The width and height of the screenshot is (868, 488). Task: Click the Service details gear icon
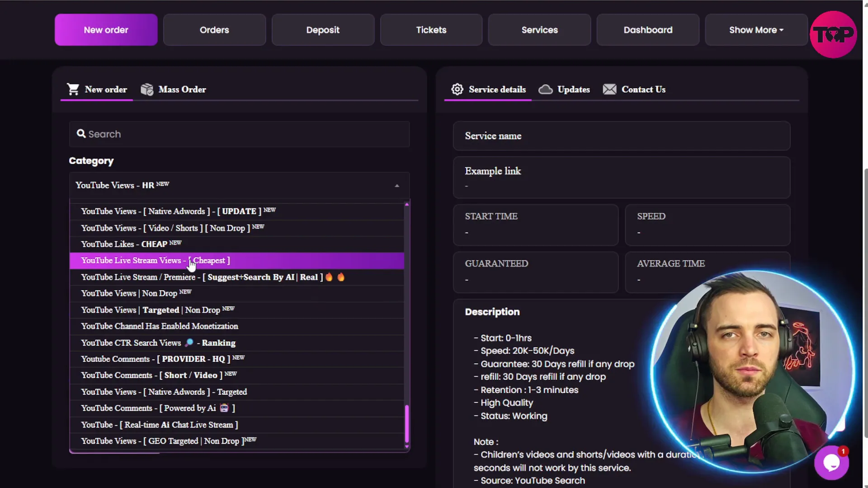pyautogui.click(x=457, y=89)
